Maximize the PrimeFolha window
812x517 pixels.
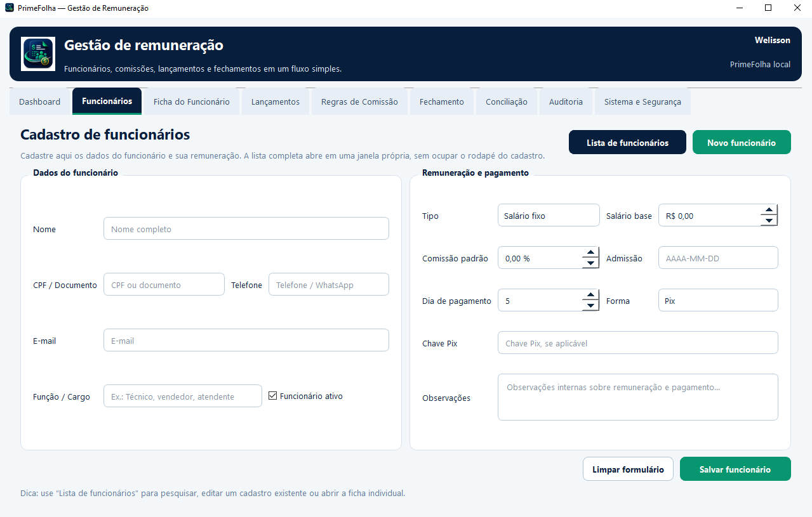(x=768, y=8)
